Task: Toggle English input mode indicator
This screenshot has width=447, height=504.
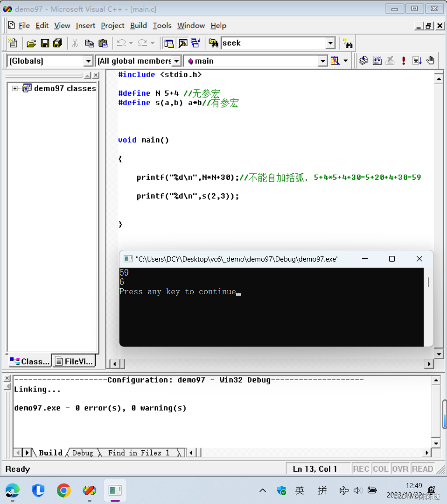Action: (300, 490)
